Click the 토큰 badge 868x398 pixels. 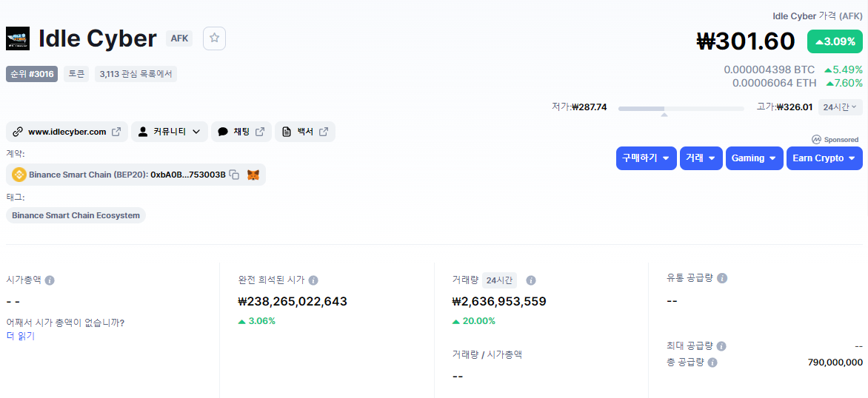pyautogui.click(x=76, y=73)
